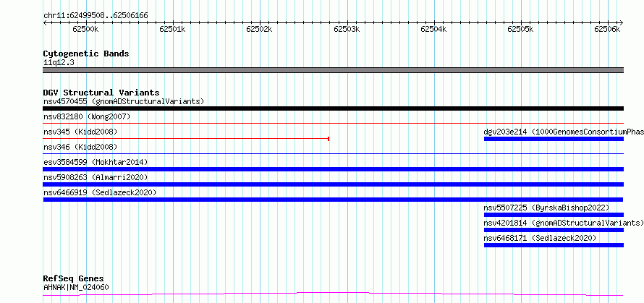This screenshot has height=303, width=644.
Task: Click the 62500k ruler tick label
Action: pos(85,29)
